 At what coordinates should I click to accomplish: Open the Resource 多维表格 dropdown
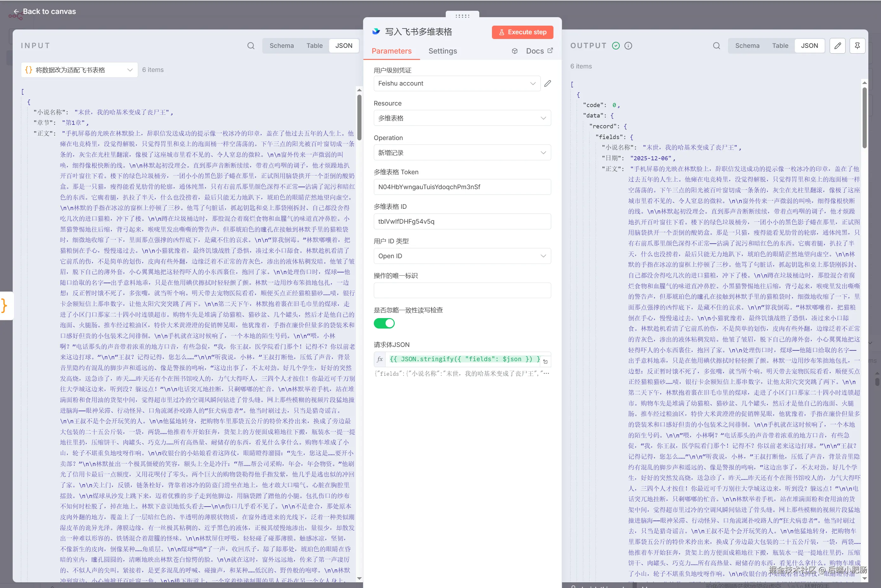(462, 118)
